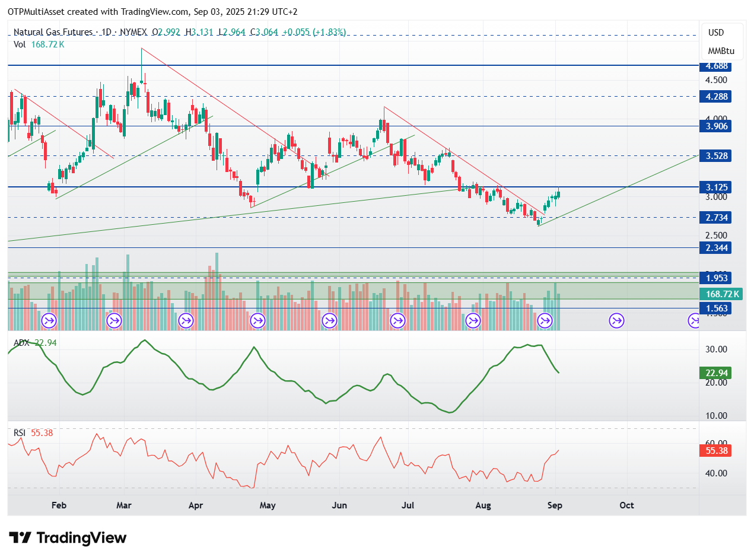The height and width of the screenshot is (560, 754).
Task: Click the contract roll marker above the Sep label
Action: pyautogui.click(x=545, y=321)
